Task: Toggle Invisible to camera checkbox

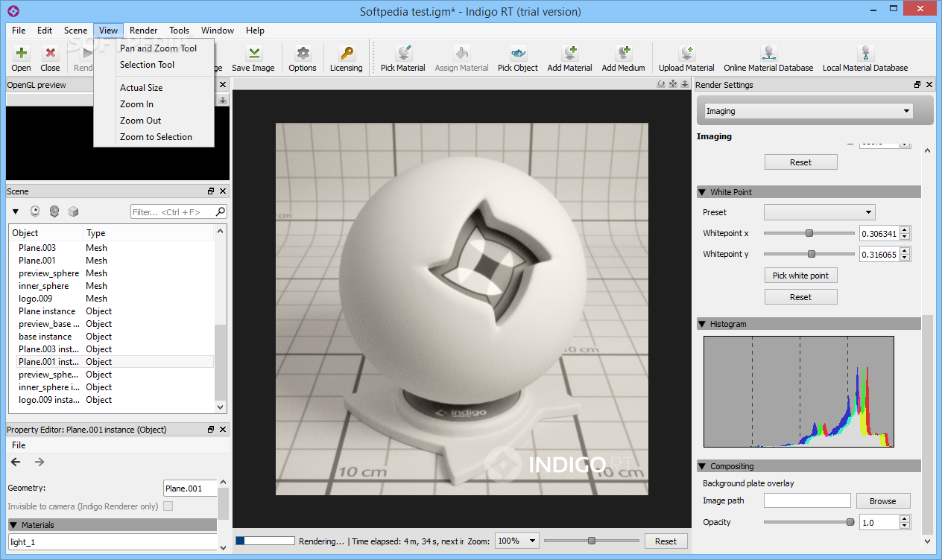Action: (168, 506)
